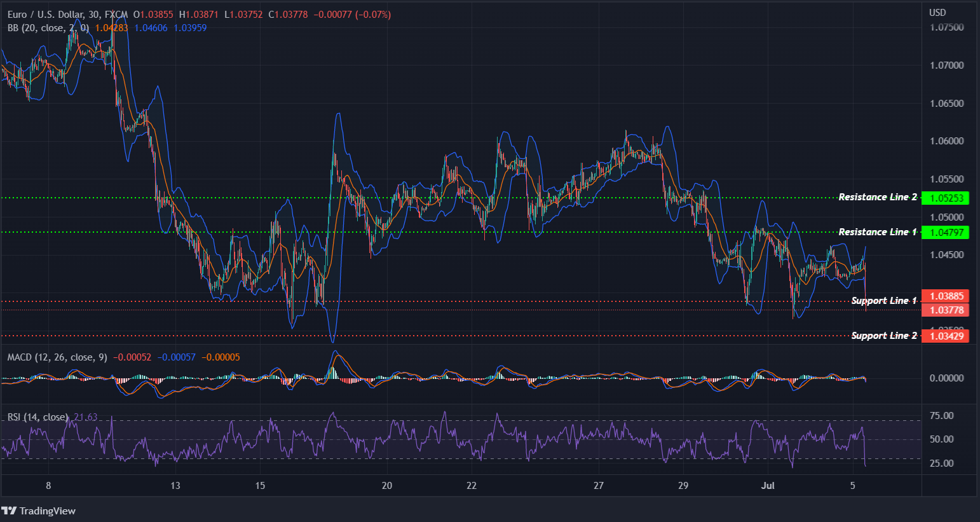This screenshot has width=980, height=522.
Task: Click the Support Line 2 label 1.03429
Action: point(946,336)
